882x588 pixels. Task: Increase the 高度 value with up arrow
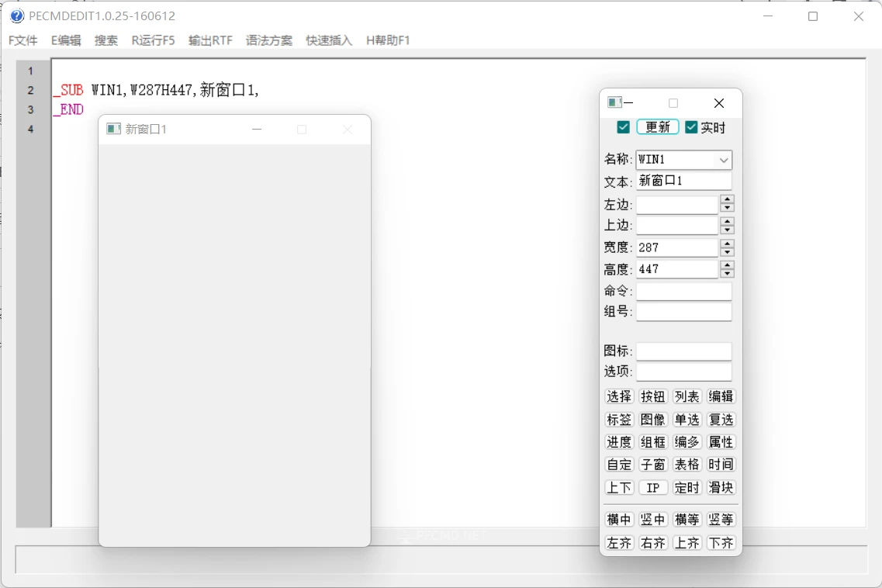click(728, 265)
